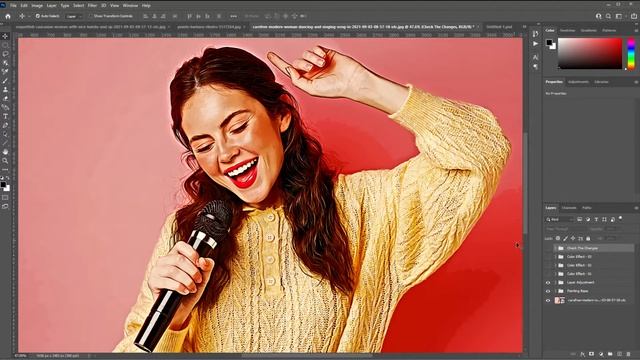640x360 pixels.
Task: Add a layer mask from the Layers footer
Action: tap(591, 354)
